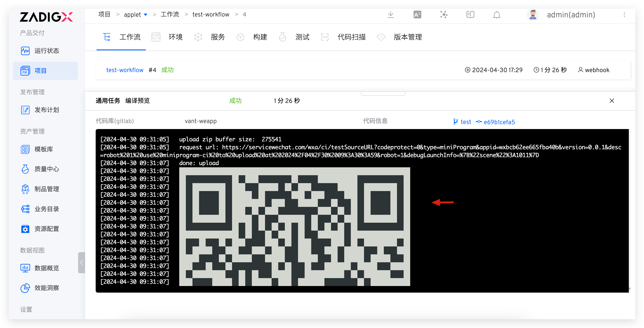Click the cluster nodes icon in the header
This screenshot has height=328, width=644.
click(x=444, y=15)
